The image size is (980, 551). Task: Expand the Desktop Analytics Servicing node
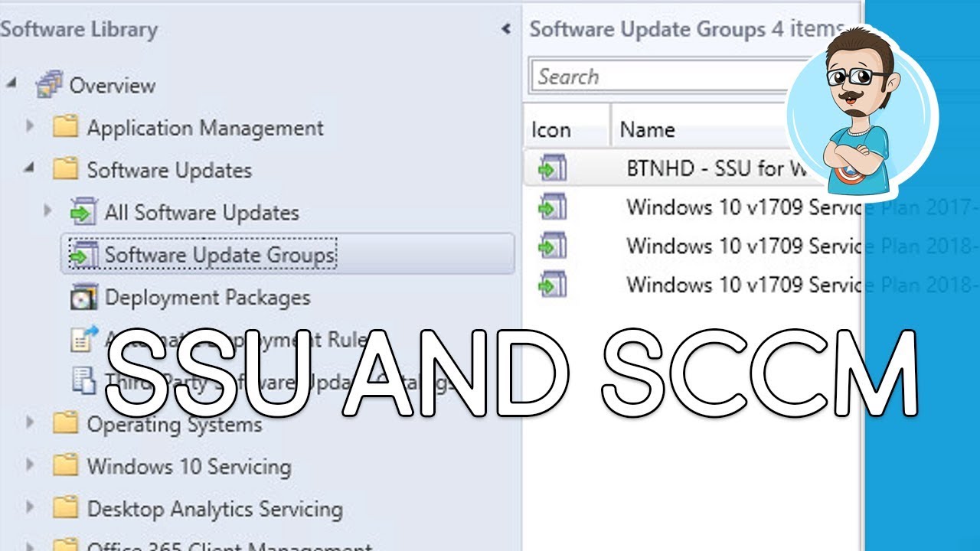(30, 507)
